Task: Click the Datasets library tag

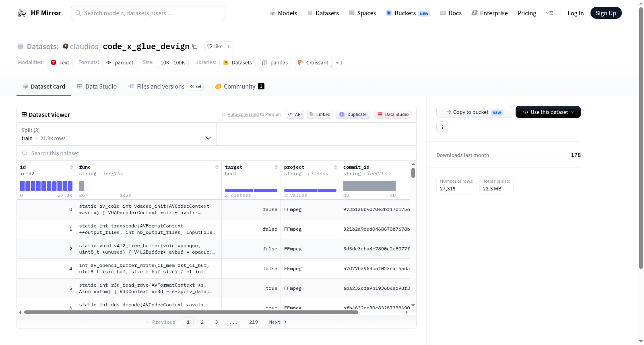Action: pos(237,62)
